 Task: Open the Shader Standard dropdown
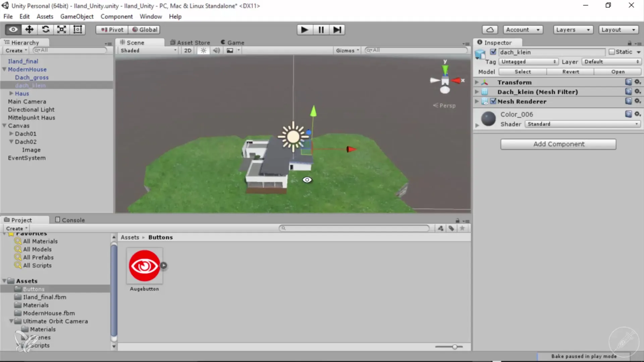(583, 124)
